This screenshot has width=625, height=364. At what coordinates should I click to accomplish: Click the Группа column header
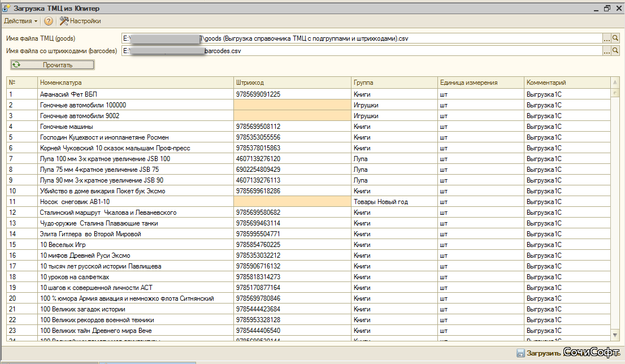394,83
